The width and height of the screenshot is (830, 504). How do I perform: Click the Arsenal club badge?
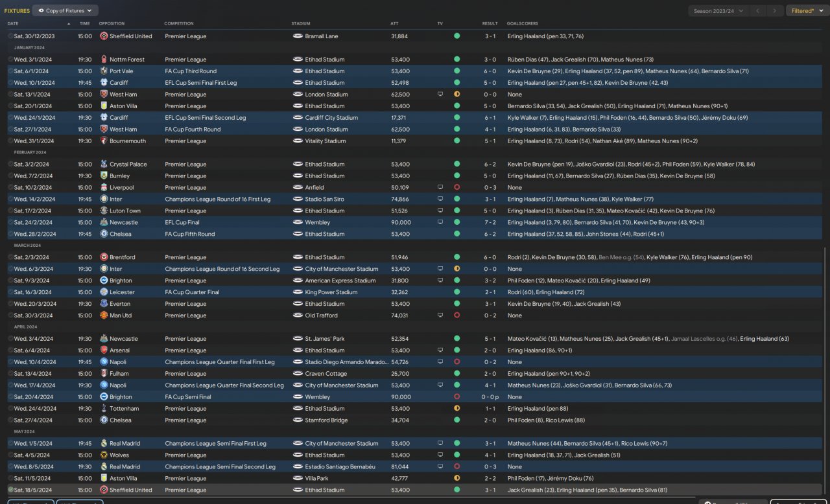(x=104, y=350)
